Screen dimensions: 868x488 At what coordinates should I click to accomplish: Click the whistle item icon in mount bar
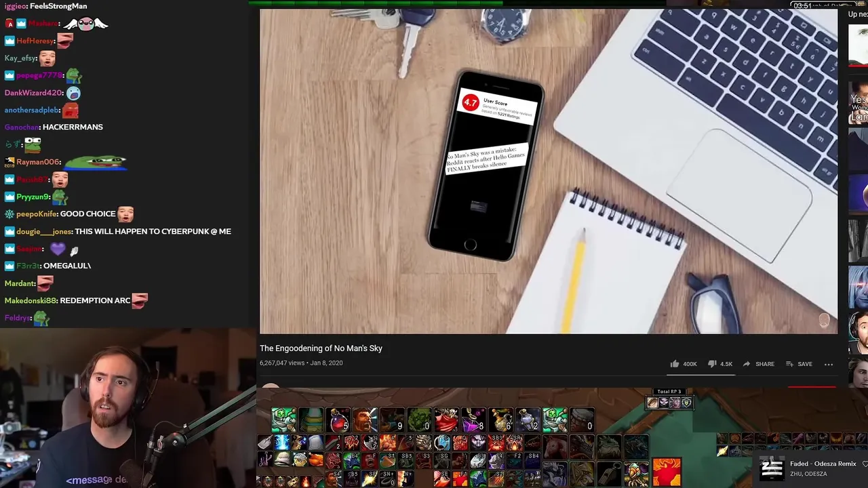[610, 474]
